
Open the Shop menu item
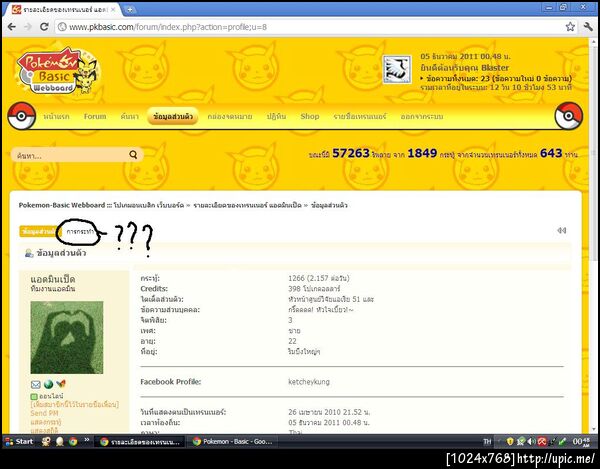(x=310, y=116)
